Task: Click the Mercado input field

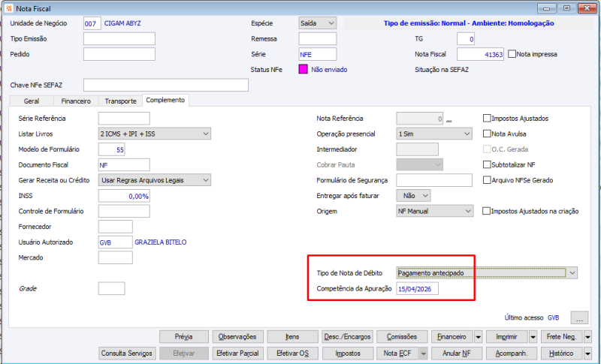Action: click(115, 257)
